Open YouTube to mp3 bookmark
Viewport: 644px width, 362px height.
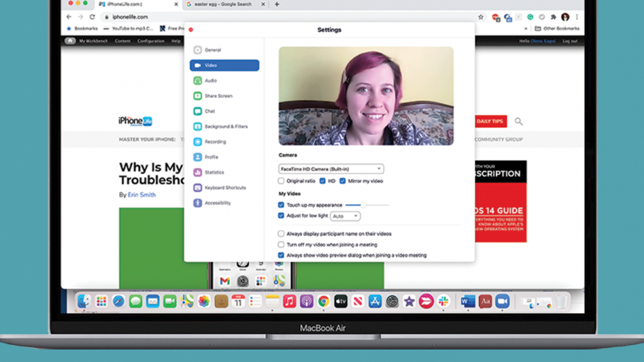128,29
